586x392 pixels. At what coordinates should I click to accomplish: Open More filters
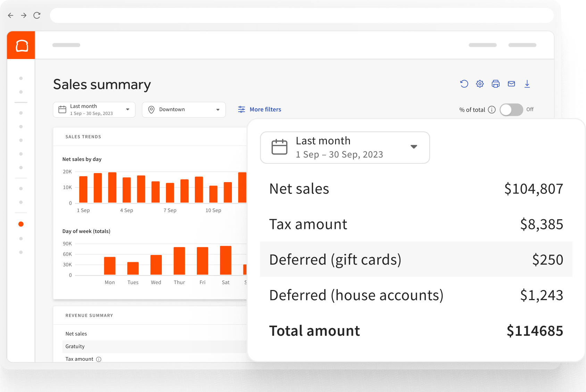(x=260, y=110)
